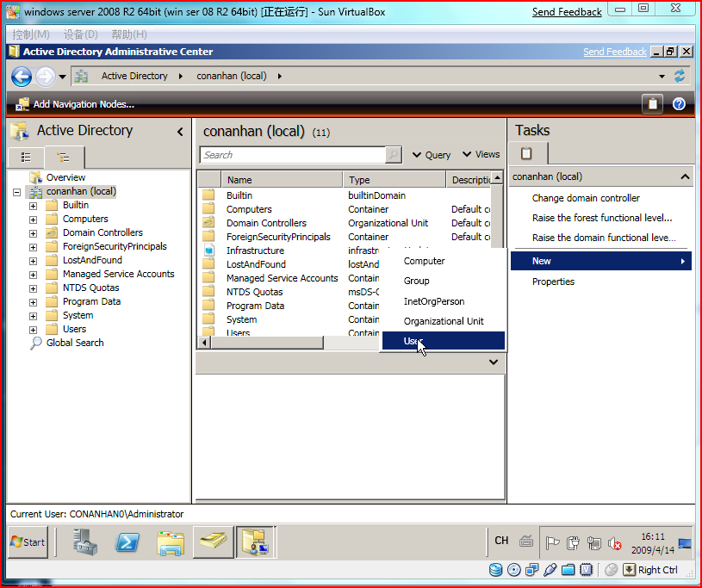The image size is (702, 588).
Task: Open the Query dropdown
Action: pos(432,155)
